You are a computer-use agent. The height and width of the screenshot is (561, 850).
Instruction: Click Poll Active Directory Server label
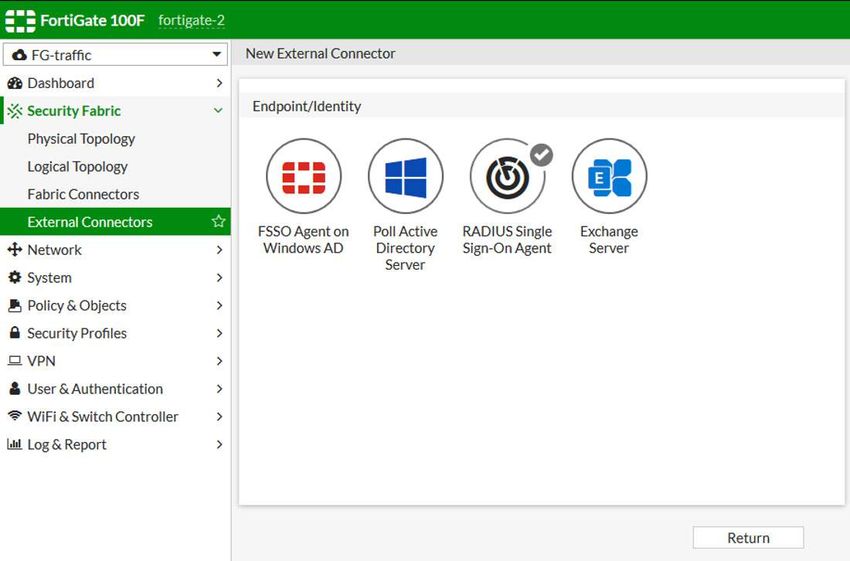coord(405,248)
